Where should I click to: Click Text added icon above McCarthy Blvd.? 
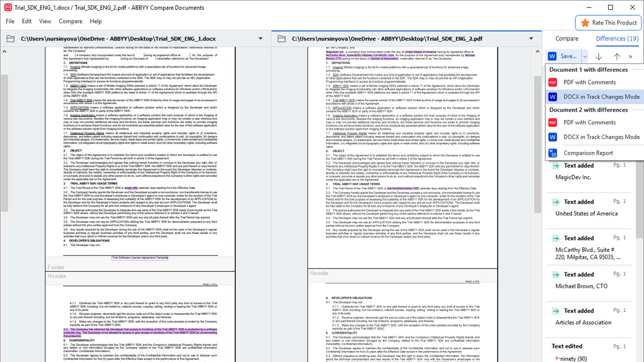(x=556, y=238)
